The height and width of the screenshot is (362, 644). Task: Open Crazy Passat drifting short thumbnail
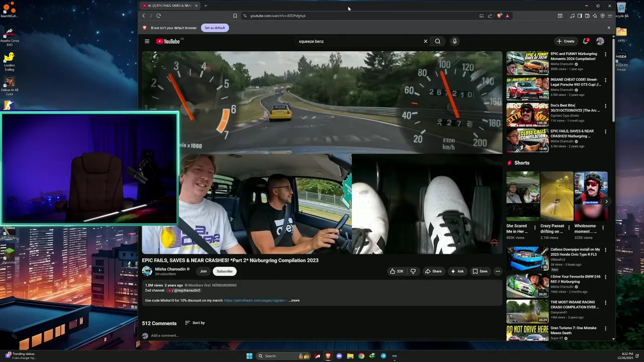pyautogui.click(x=557, y=196)
